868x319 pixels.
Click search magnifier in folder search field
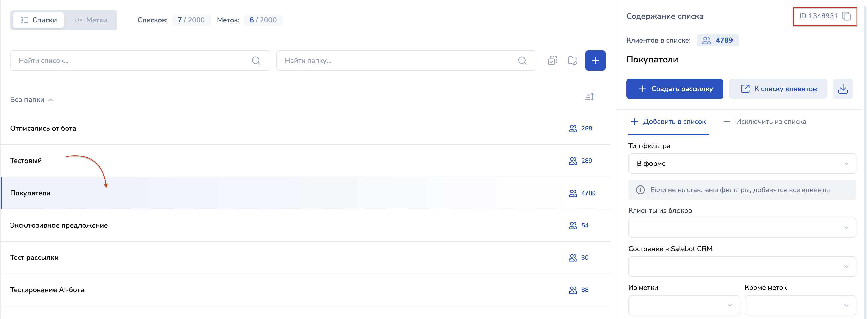click(522, 61)
